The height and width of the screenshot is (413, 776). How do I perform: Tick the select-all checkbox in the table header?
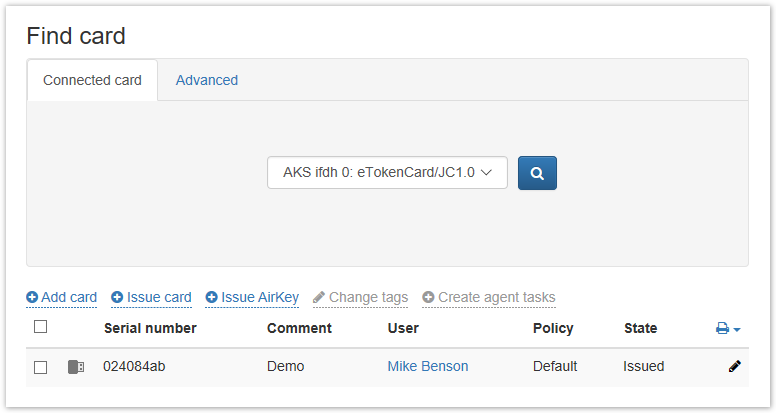[41, 327]
